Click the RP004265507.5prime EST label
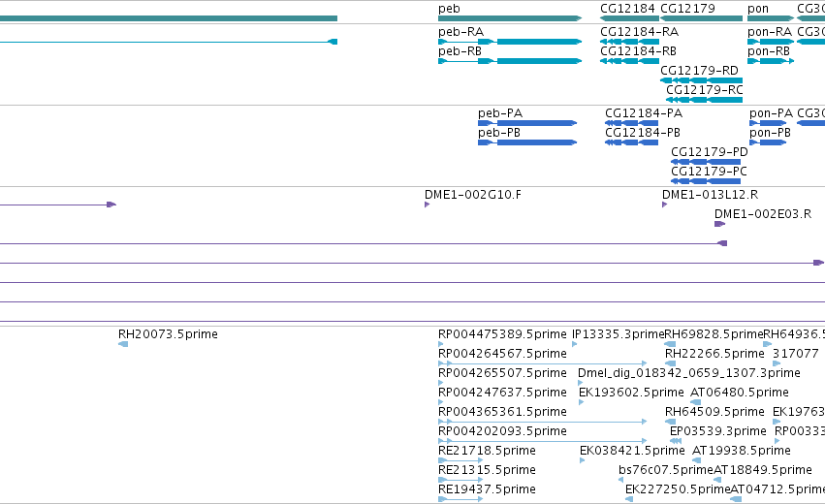This screenshot has width=825, height=504. (x=502, y=373)
